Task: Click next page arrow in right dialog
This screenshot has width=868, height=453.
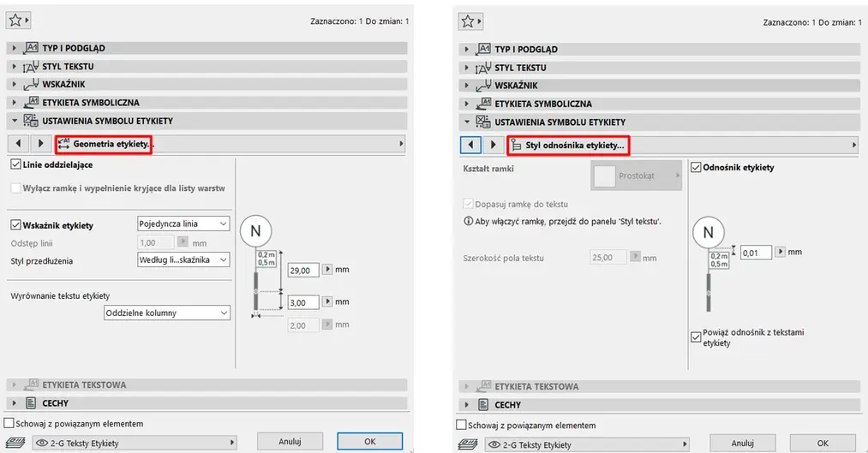Action: point(493,145)
